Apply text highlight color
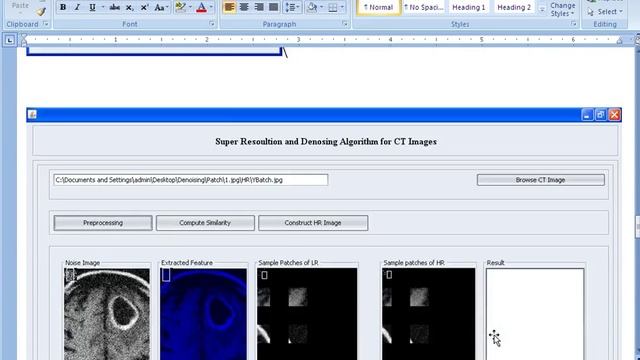 click(x=180, y=7)
